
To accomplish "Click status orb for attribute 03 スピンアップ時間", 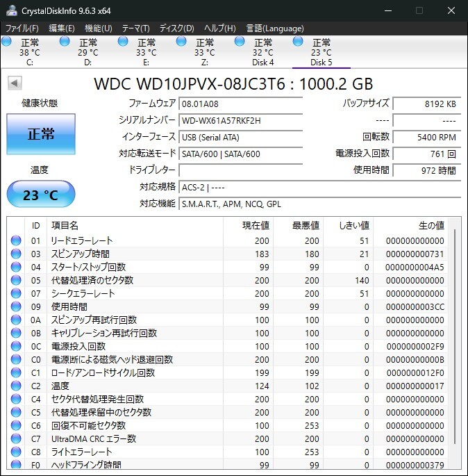I will click(x=16, y=254).
